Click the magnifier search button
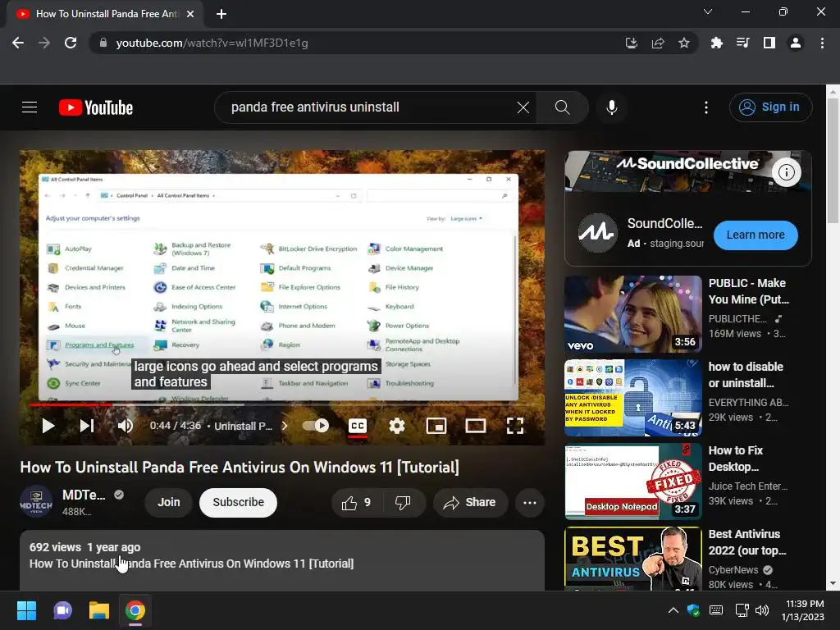840x630 pixels. (x=563, y=107)
